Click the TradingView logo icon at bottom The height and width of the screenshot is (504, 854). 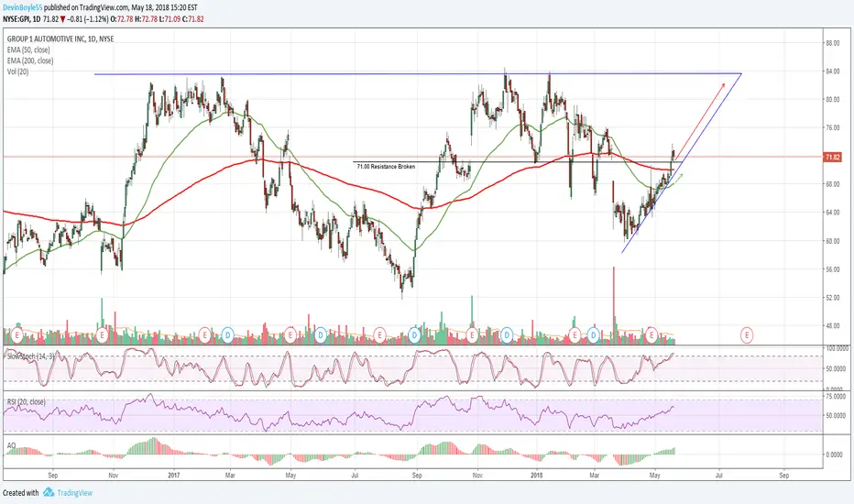point(49,493)
